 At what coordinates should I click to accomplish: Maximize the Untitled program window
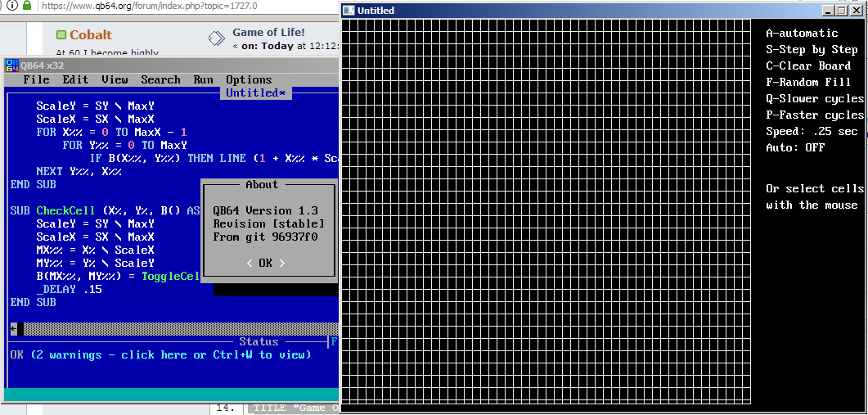[842, 11]
